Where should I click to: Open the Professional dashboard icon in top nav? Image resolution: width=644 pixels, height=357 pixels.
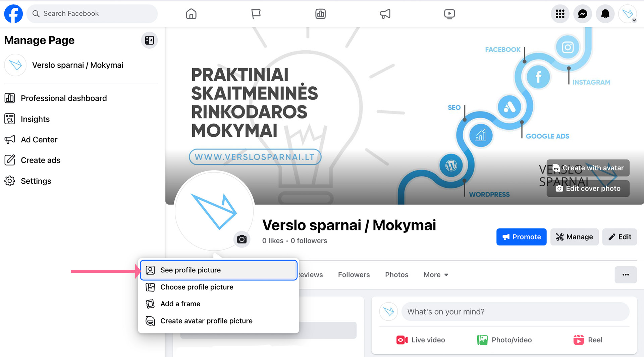pyautogui.click(x=320, y=14)
